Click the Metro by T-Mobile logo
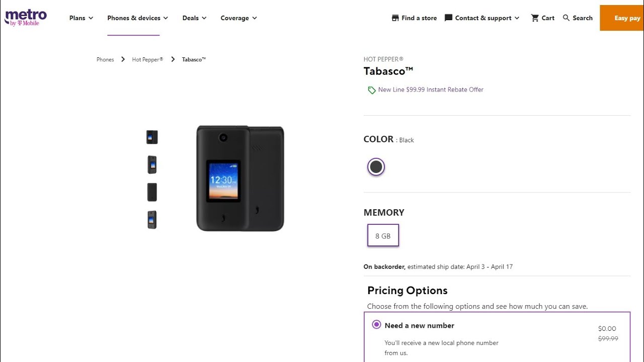 [x=26, y=18]
